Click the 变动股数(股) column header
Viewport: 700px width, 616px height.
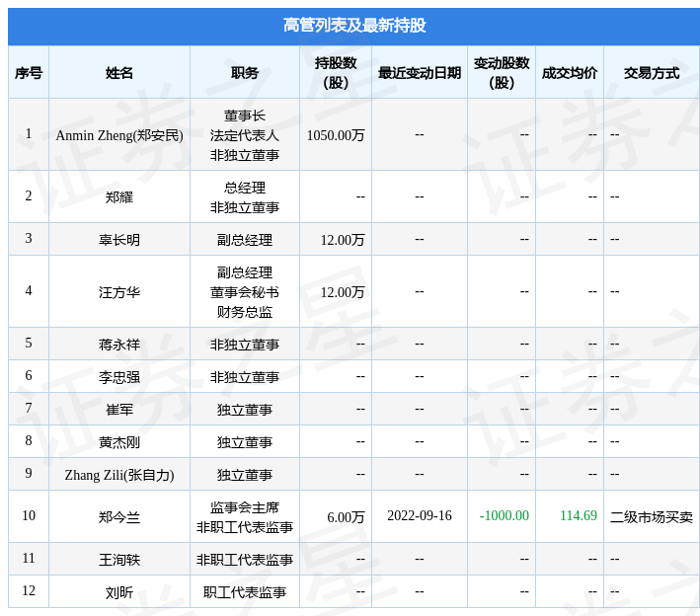tap(502, 73)
